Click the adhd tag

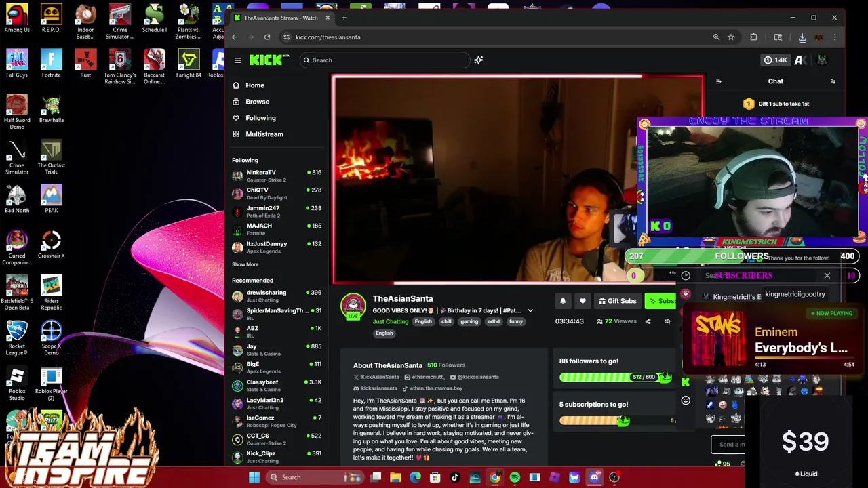click(494, 321)
